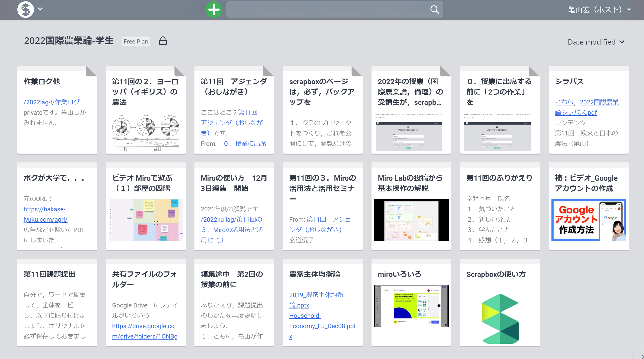
Task: Open the miroいろいろ page card
Action: pos(411,303)
